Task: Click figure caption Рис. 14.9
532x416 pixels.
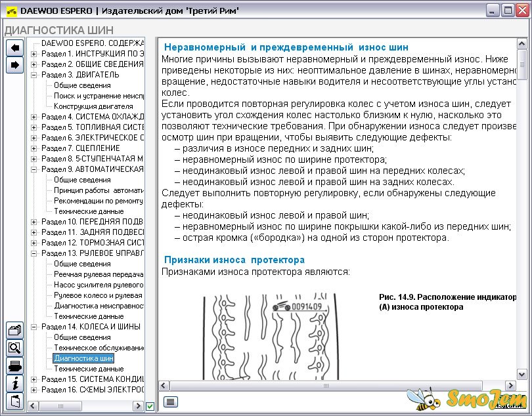Action: tap(447, 302)
